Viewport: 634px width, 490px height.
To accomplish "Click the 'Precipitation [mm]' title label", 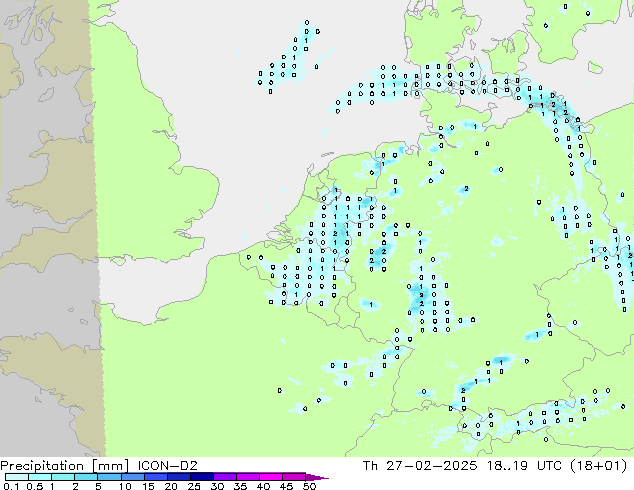I will point(64,466).
